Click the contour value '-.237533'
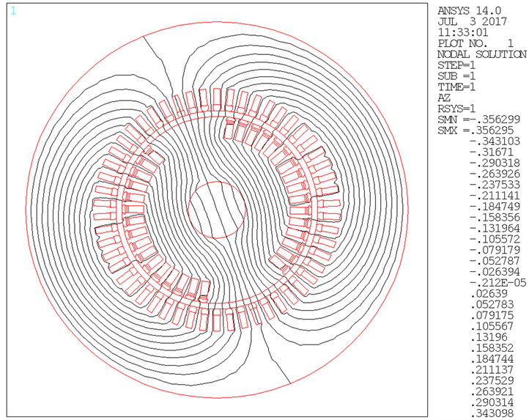 click(x=495, y=185)
